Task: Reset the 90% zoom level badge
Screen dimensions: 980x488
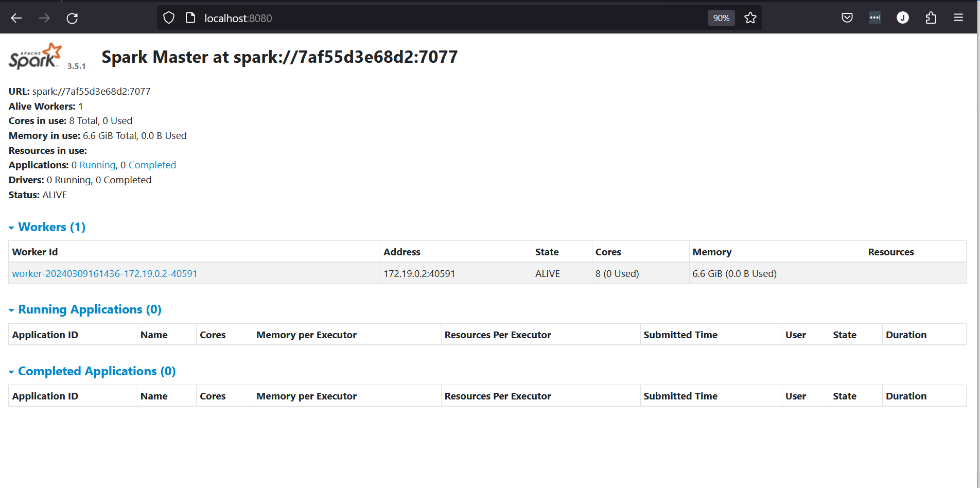Action: [721, 18]
